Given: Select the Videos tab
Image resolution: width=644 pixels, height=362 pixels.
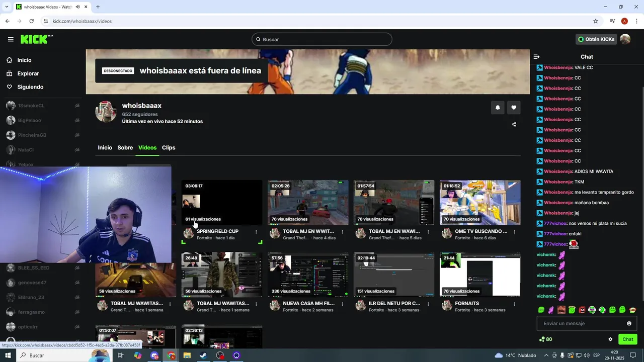Looking at the screenshot, I should (147, 147).
